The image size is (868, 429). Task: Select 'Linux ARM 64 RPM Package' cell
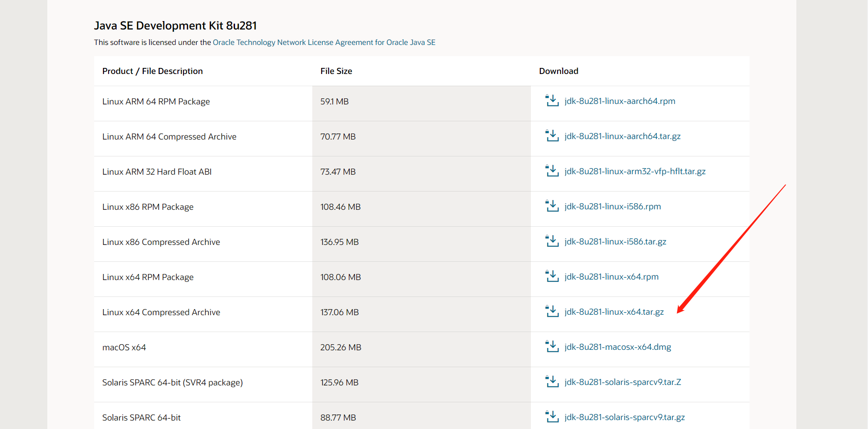[x=203, y=104]
